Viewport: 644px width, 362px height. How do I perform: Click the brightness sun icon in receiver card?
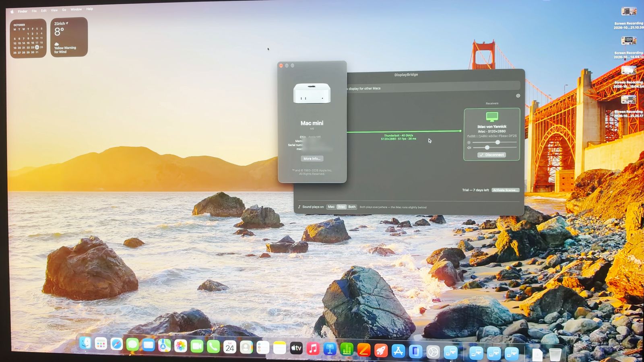469,142
